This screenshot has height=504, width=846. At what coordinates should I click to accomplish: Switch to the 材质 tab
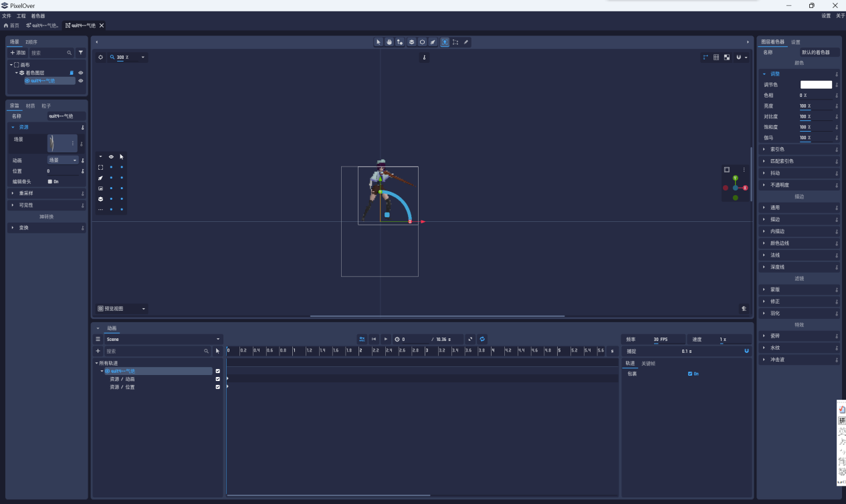point(30,106)
